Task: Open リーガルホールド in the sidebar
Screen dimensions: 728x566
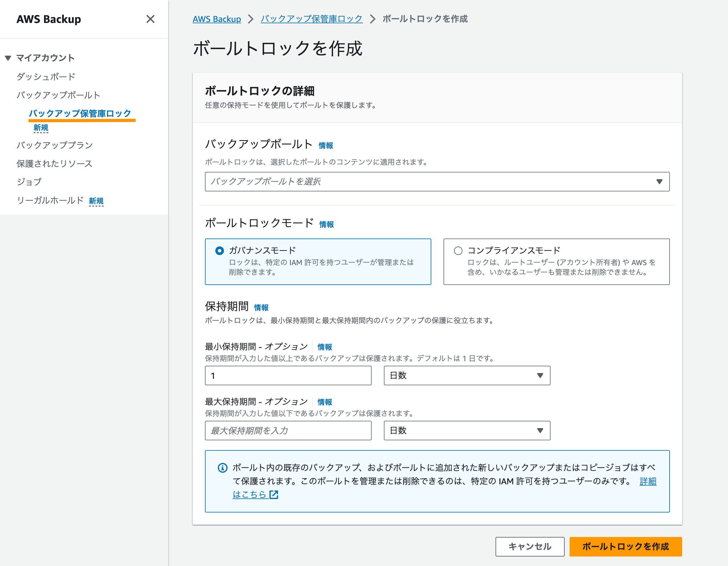Action: click(50, 200)
